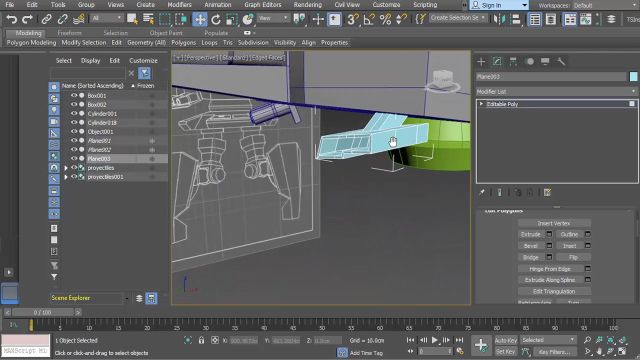Toggle the Angle Snap button
This screenshot has height=360, width=640.
click(x=369, y=19)
